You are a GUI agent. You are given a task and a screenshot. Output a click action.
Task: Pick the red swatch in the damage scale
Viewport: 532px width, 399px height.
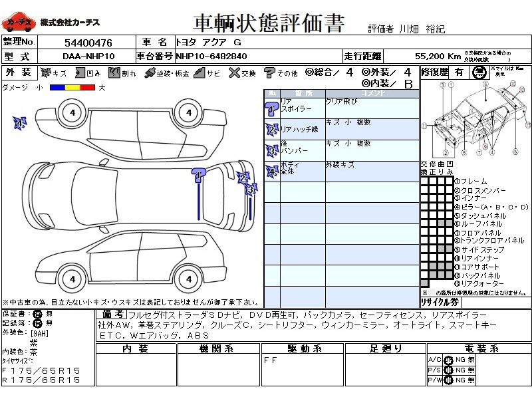[x=87, y=88]
